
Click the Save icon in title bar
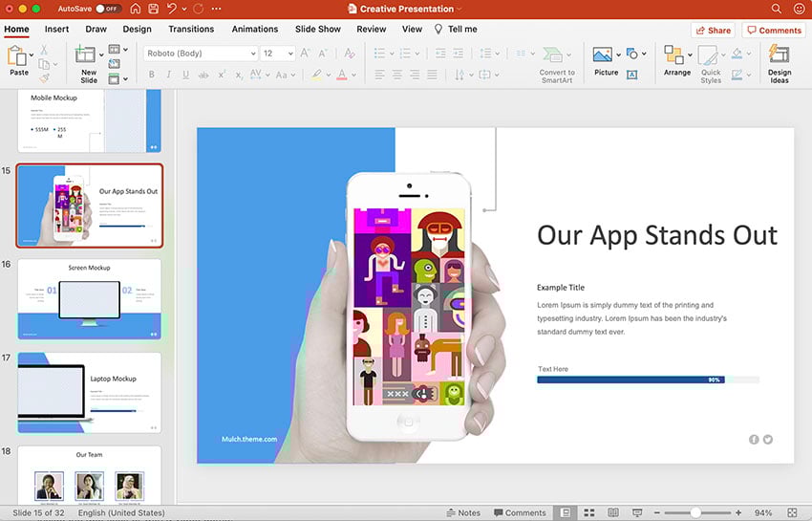[x=153, y=9]
